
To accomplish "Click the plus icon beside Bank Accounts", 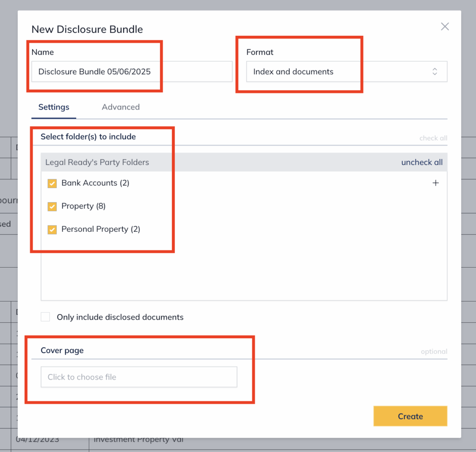I will (x=436, y=183).
